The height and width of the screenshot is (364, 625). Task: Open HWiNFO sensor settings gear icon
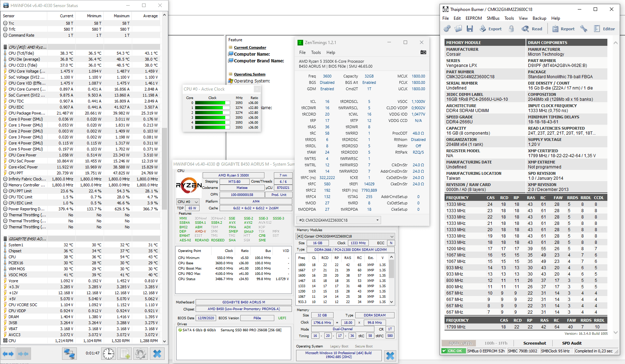click(140, 353)
